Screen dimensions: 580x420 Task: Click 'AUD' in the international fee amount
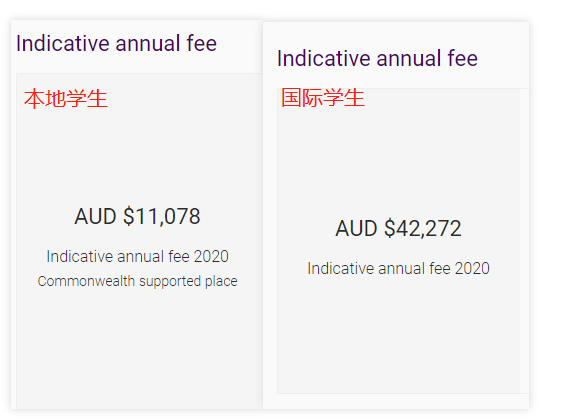tap(357, 228)
